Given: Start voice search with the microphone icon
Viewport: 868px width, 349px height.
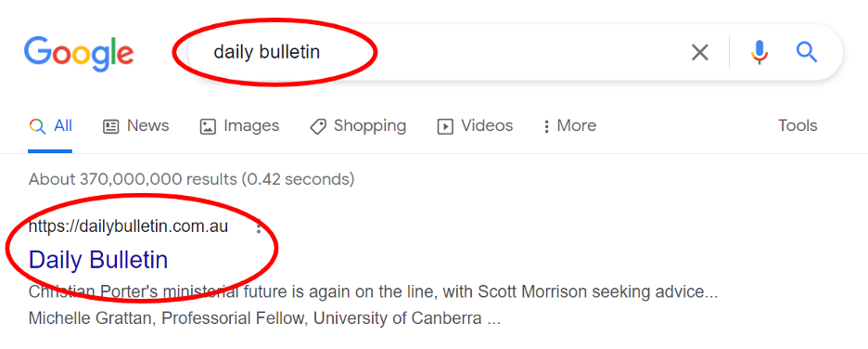Looking at the screenshot, I should pos(759,53).
